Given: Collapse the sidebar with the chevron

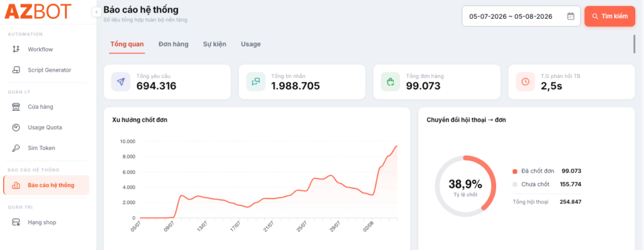Looking at the screenshot, I should coord(96,13).
